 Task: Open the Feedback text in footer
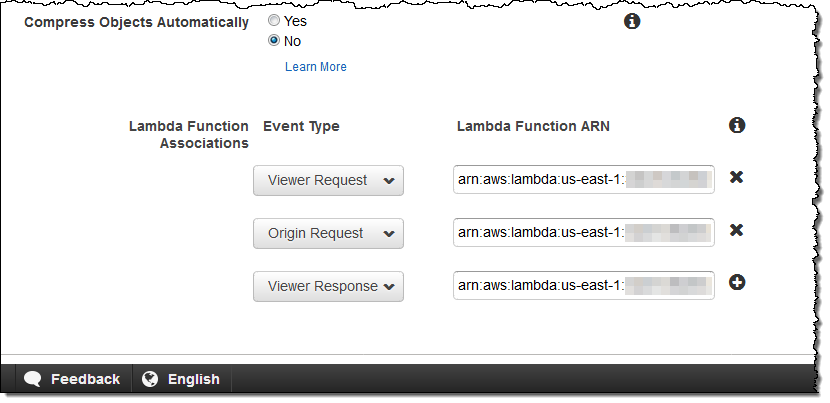click(x=85, y=379)
